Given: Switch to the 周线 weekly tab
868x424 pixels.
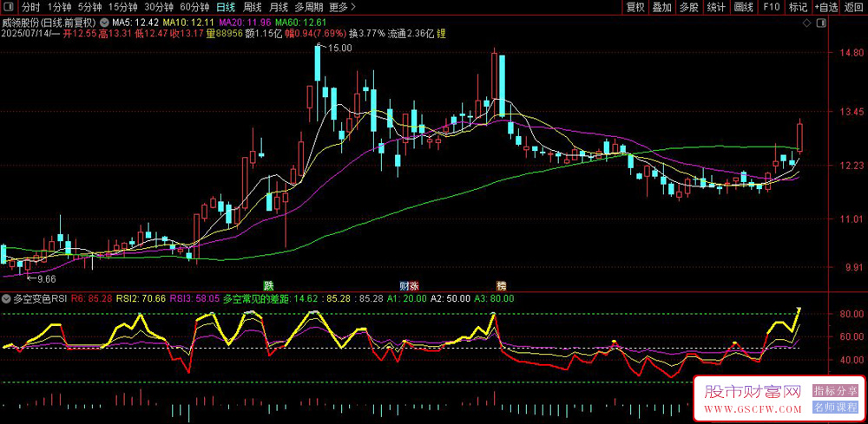Looking at the screenshot, I should pyautogui.click(x=253, y=7).
